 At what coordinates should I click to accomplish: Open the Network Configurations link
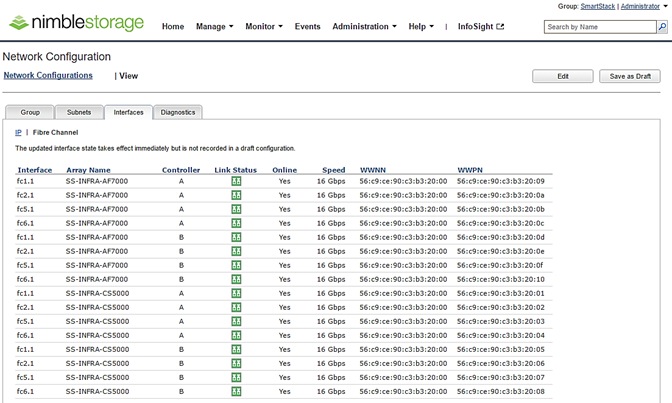pyautogui.click(x=48, y=75)
